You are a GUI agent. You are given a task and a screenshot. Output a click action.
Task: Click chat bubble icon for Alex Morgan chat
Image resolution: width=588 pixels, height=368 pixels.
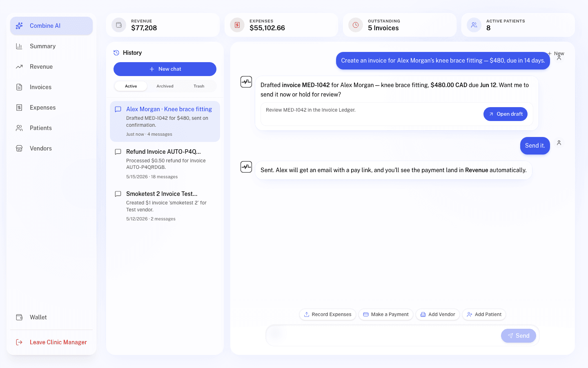(118, 110)
